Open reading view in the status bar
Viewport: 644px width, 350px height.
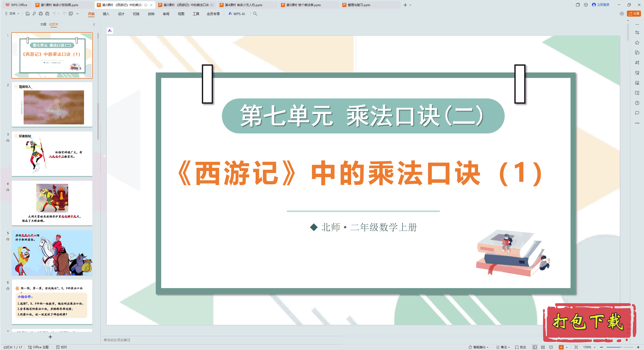[x=551, y=347]
